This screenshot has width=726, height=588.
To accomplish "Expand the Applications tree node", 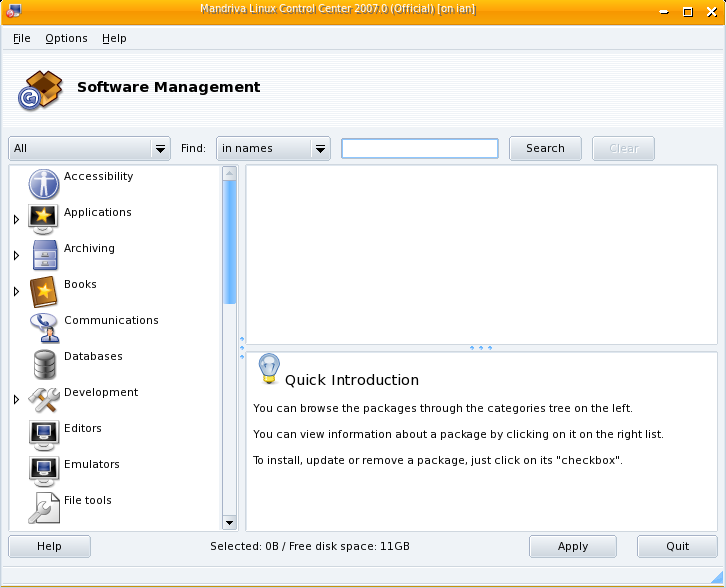I will point(16,219).
